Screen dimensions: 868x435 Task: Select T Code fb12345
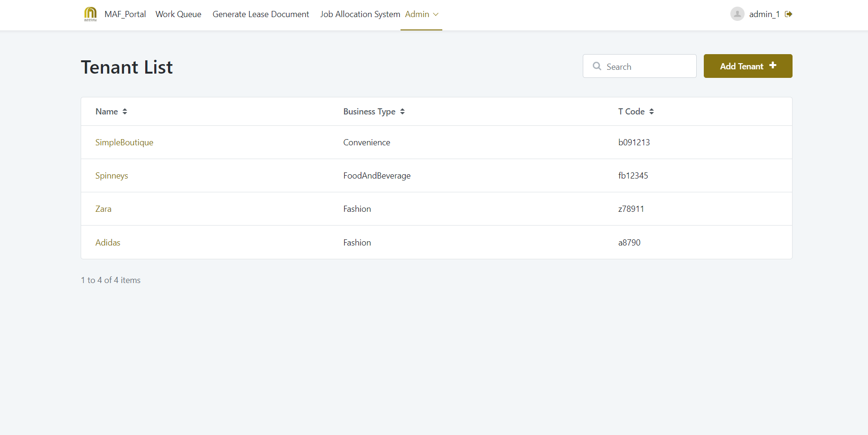[633, 176]
